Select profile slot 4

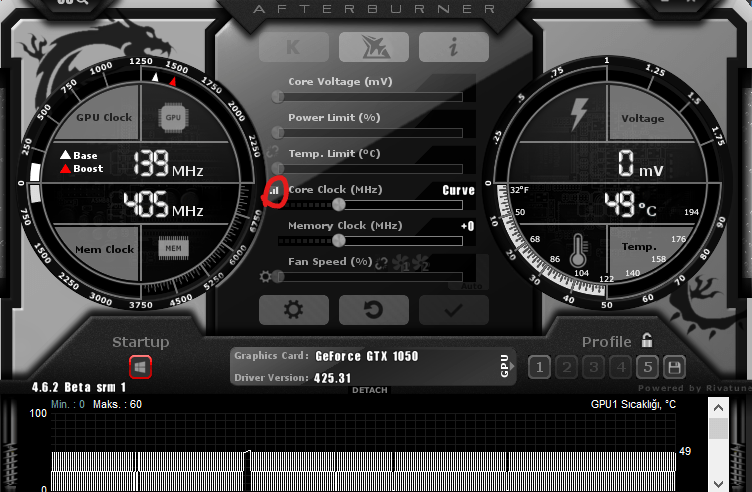click(621, 368)
